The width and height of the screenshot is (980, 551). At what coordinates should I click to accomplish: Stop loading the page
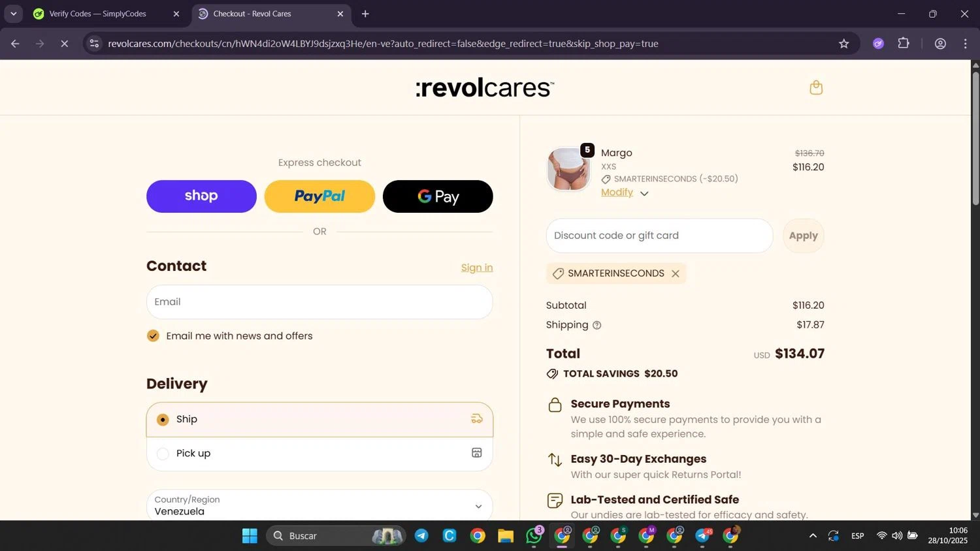(64, 44)
